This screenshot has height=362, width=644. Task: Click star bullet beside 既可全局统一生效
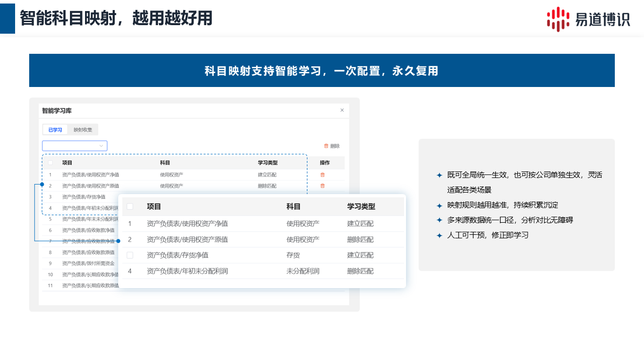(439, 175)
